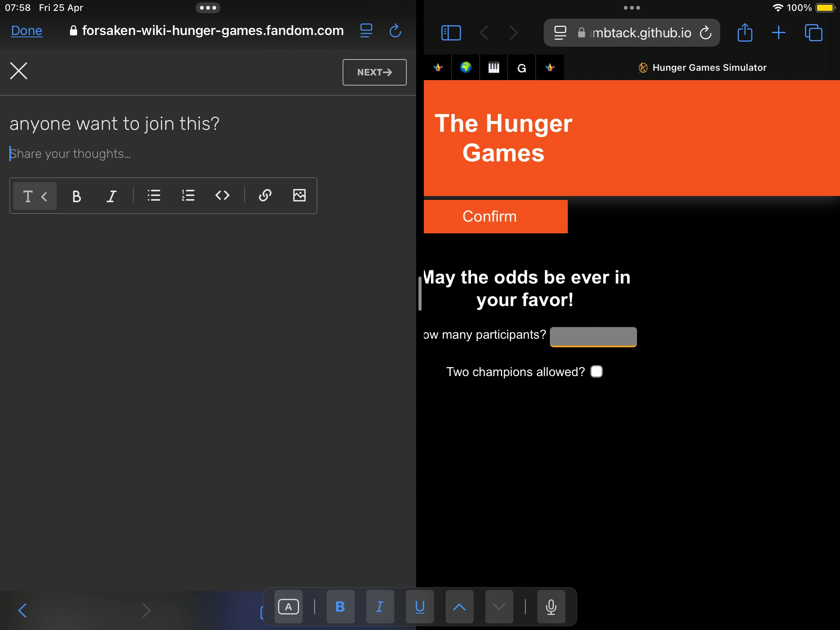This screenshot has width=840, height=630.
Task: Add a hyperlink to the post
Action: [x=265, y=196]
